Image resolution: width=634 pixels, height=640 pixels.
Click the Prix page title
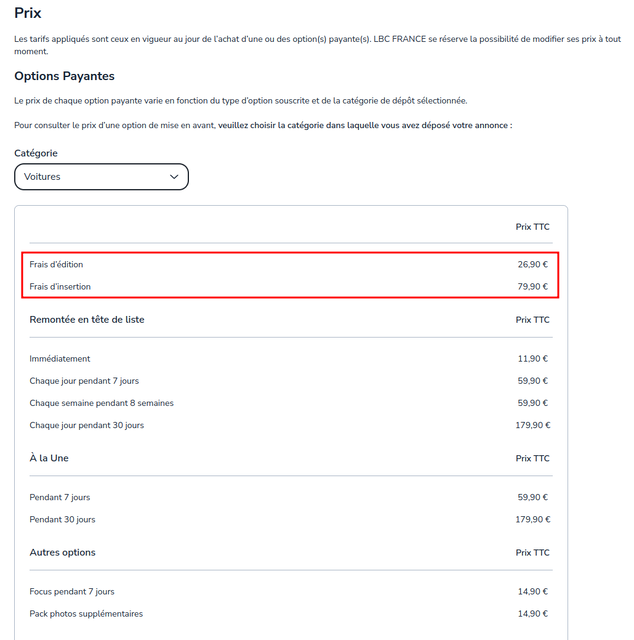[28, 13]
